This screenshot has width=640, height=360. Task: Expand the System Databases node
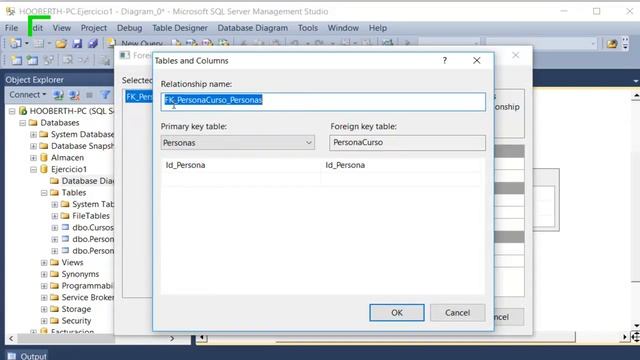pos(33,134)
